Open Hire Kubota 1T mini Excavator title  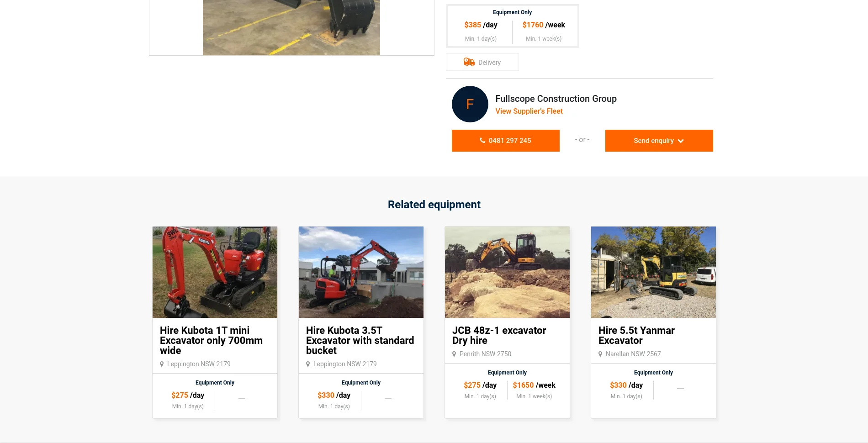point(211,340)
